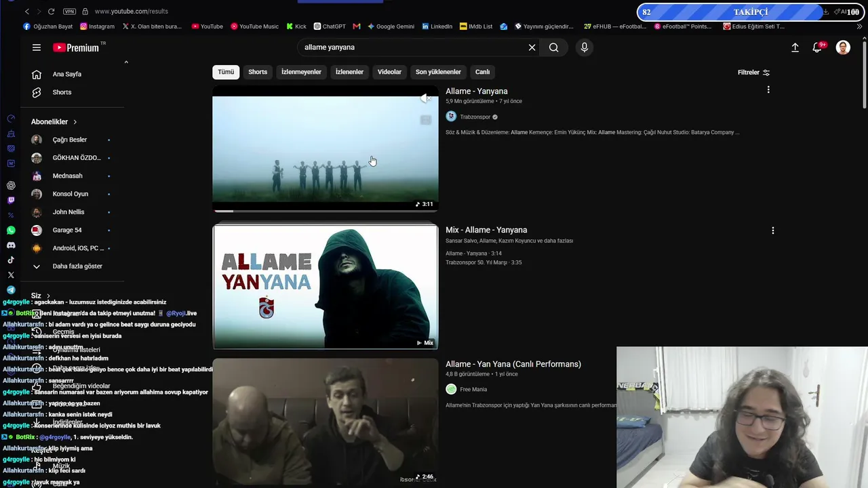Open the account avatar menu
This screenshot has height=488, width=868.
pos(843,47)
